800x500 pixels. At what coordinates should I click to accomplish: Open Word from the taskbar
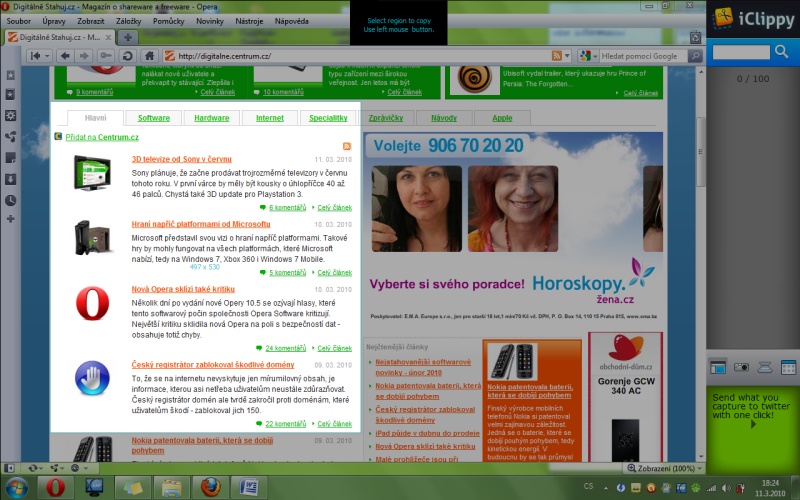[x=249, y=487]
